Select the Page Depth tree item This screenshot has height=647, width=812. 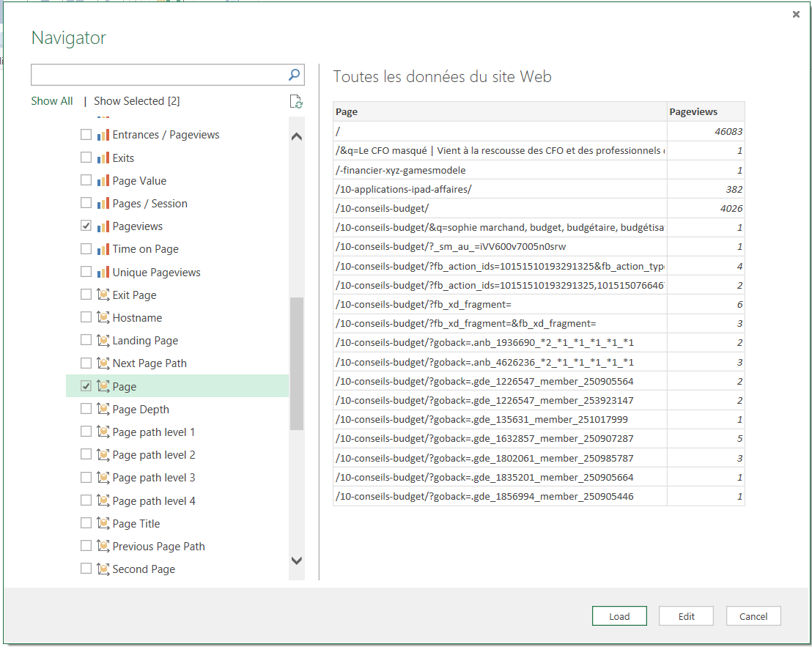click(141, 409)
